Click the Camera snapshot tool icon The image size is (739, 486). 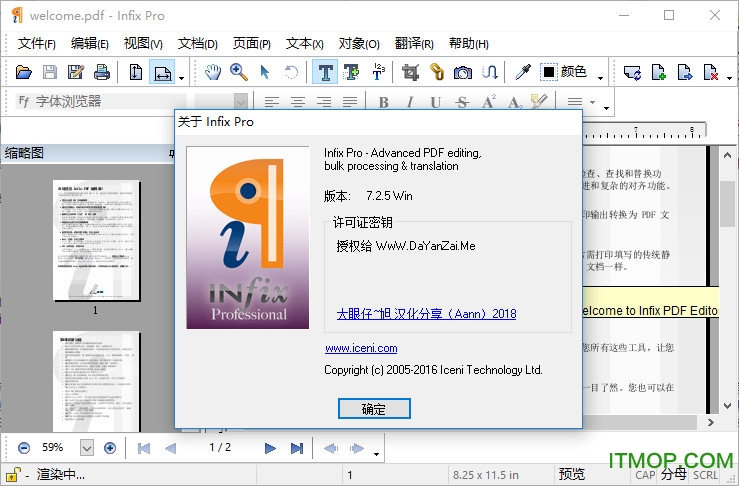coord(463,72)
